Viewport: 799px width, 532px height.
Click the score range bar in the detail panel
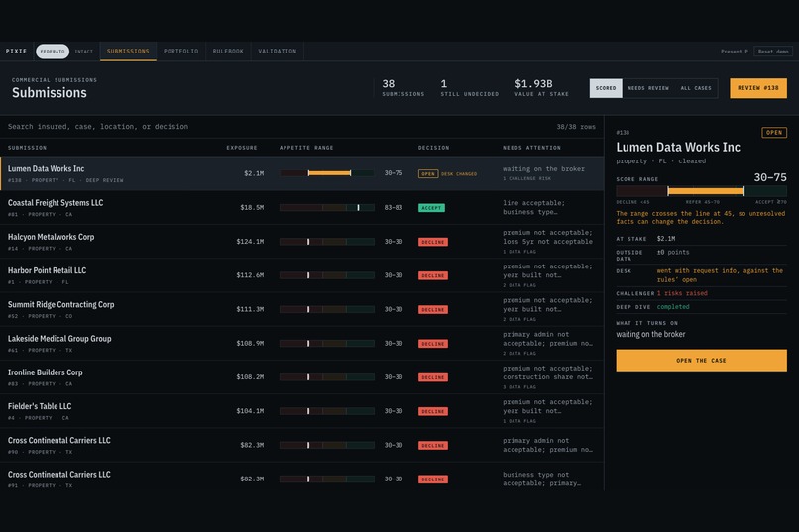(701, 191)
